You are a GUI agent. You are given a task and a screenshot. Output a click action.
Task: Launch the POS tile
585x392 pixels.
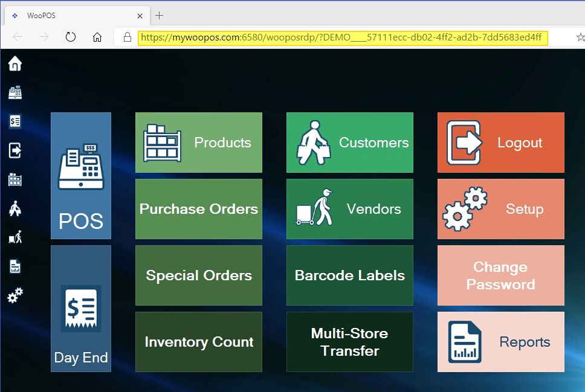pyautogui.click(x=81, y=176)
